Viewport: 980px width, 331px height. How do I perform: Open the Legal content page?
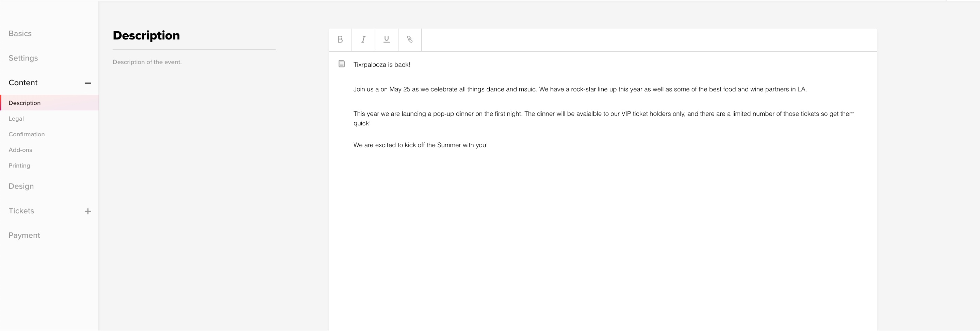tap(16, 119)
